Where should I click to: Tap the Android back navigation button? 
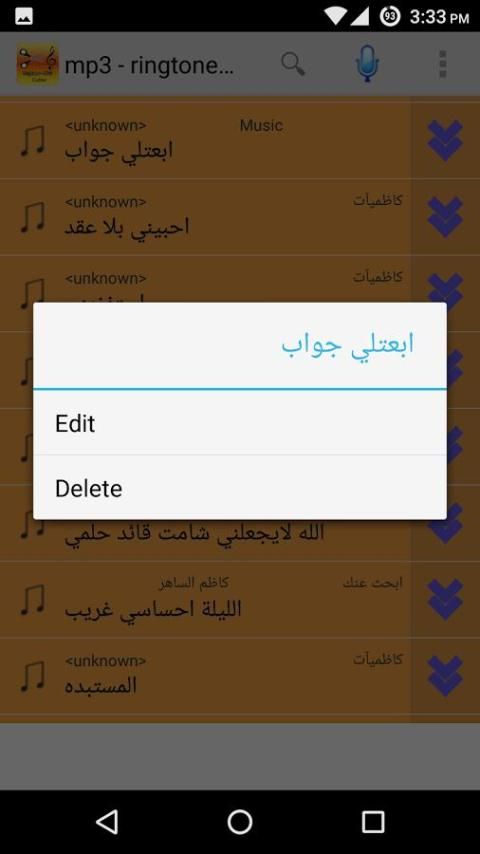(x=107, y=821)
